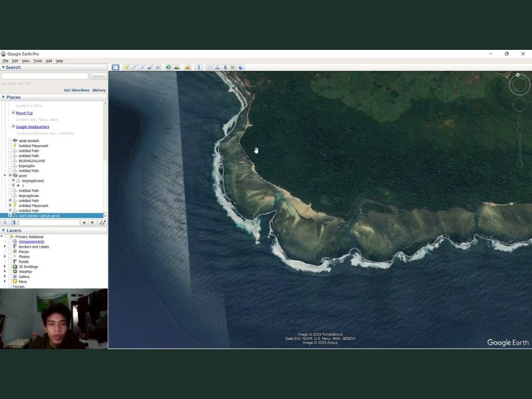
Task: Open the Announcements layer link
Action: point(31,241)
